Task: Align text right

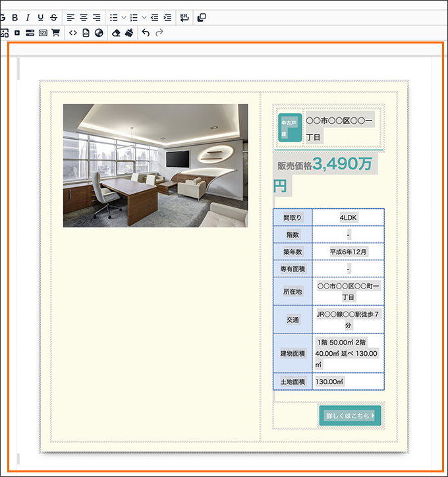Action: (97, 18)
